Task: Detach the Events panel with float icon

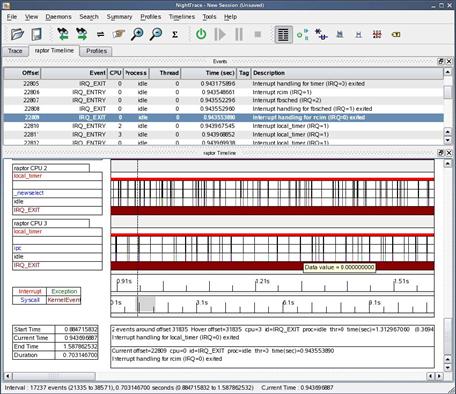Action: tap(441, 61)
